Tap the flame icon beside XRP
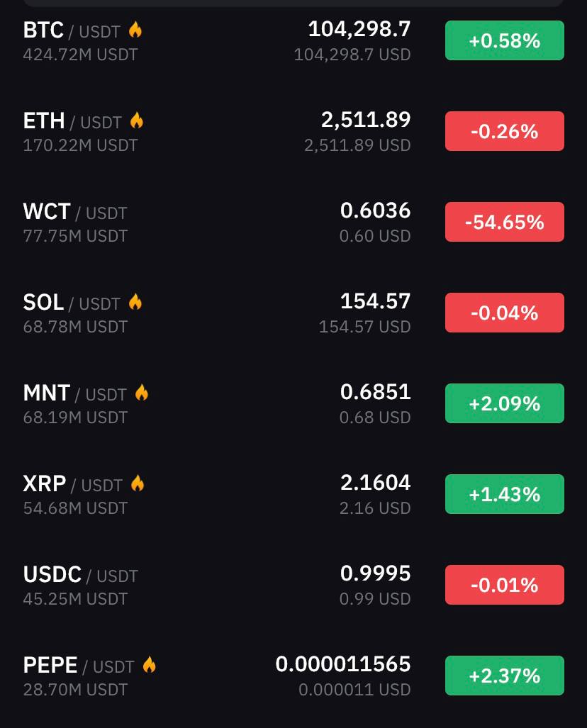This screenshot has height=728, width=587. [138, 483]
